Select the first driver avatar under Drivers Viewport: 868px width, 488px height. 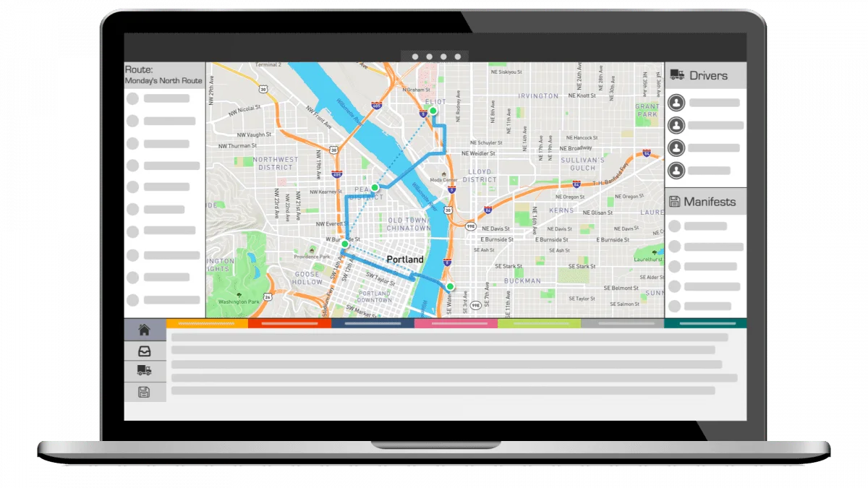tap(676, 103)
